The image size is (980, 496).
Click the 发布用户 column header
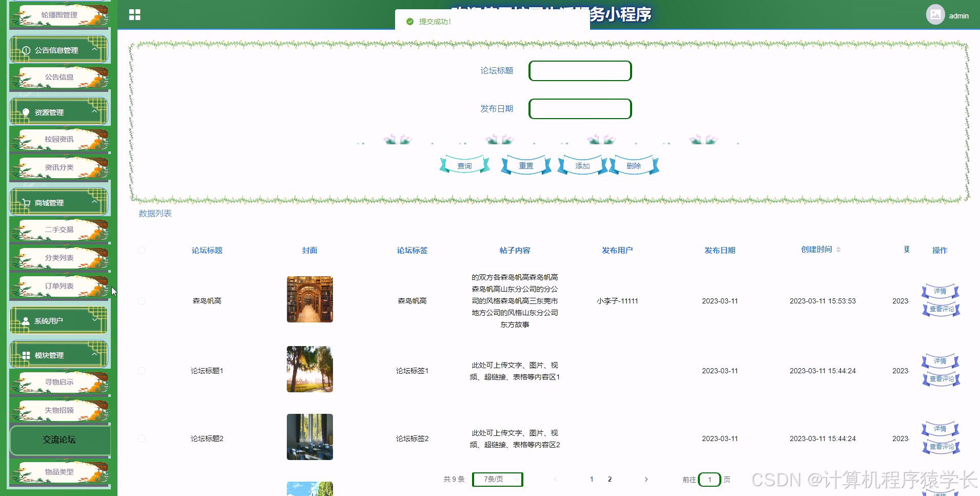(617, 250)
